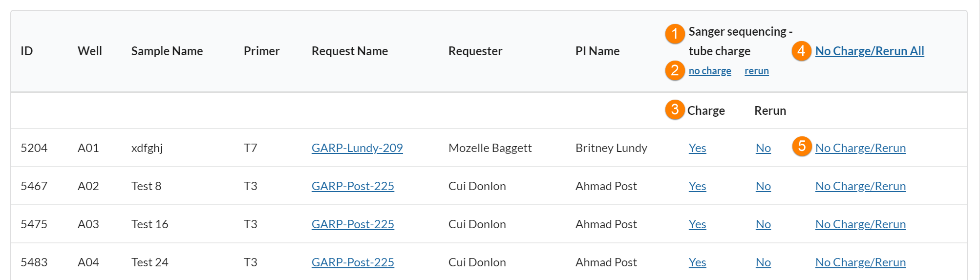The image size is (980, 280).
Task: Click the orange number 2 marker
Action: [675, 70]
